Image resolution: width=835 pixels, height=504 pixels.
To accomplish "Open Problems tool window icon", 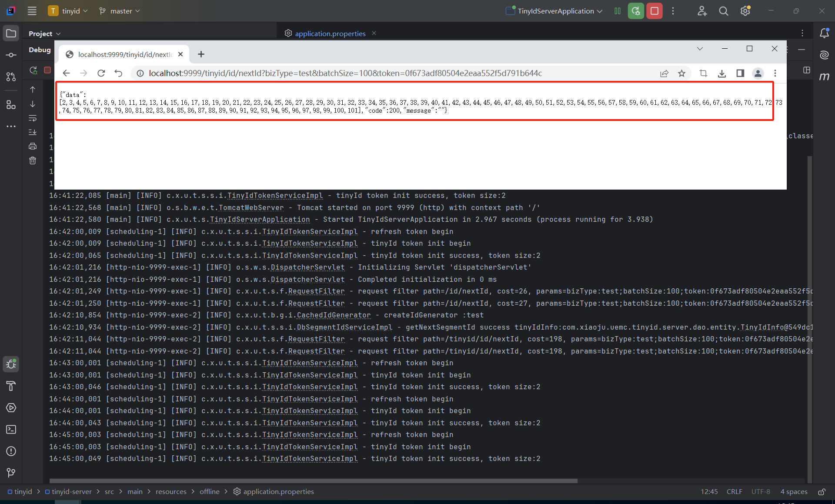I will click(x=11, y=451).
